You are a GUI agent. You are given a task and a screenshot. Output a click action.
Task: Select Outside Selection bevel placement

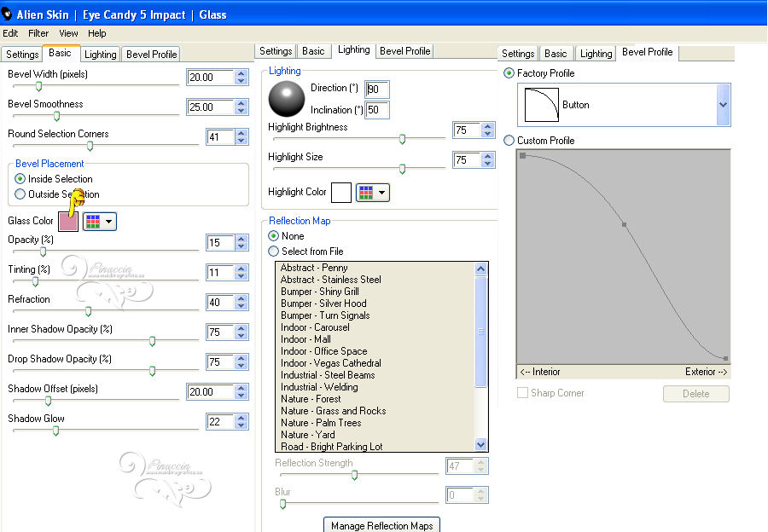coord(20,194)
